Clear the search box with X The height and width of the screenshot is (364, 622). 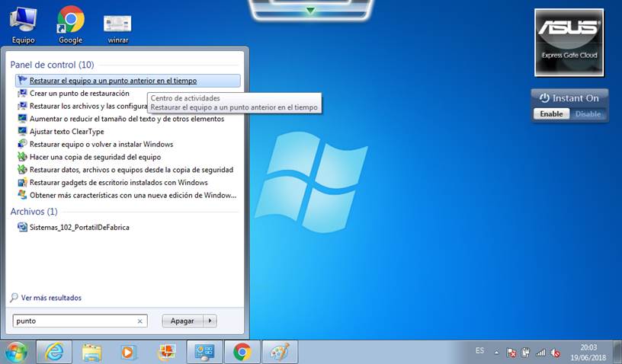pos(139,321)
